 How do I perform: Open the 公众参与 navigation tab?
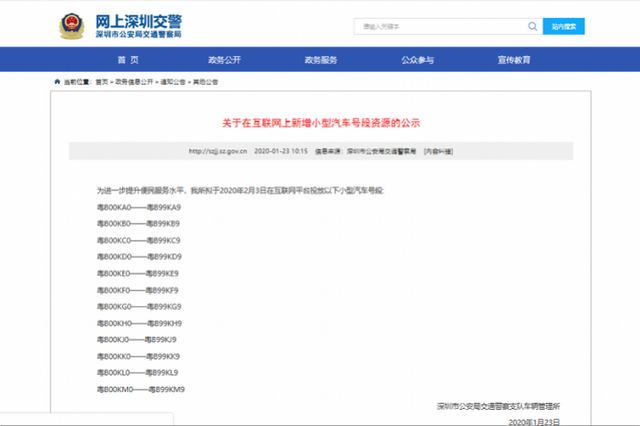418,60
